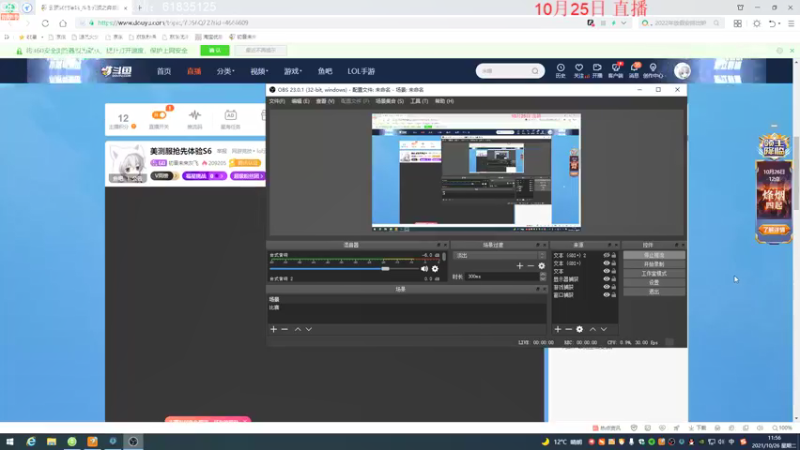Remove selected scene with the minus icon
Screen dimensions: 800x450
285,329
